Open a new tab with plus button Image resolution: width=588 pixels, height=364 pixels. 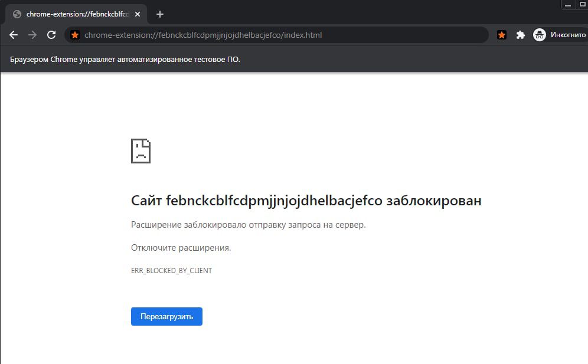tap(160, 14)
